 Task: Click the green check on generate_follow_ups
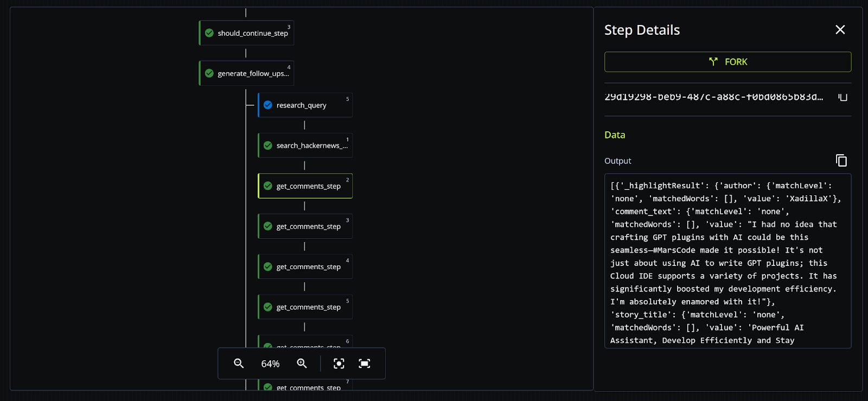coord(209,73)
